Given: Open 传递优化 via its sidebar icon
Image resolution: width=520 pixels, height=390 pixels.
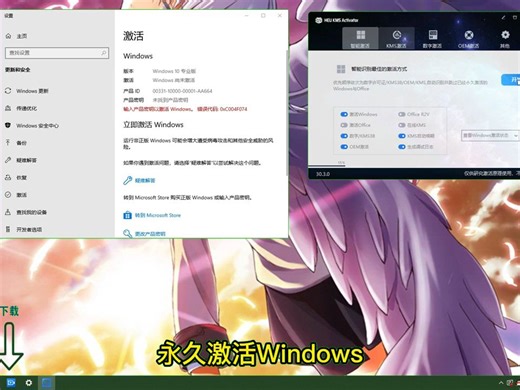Looking at the screenshot, I should click(8, 108).
